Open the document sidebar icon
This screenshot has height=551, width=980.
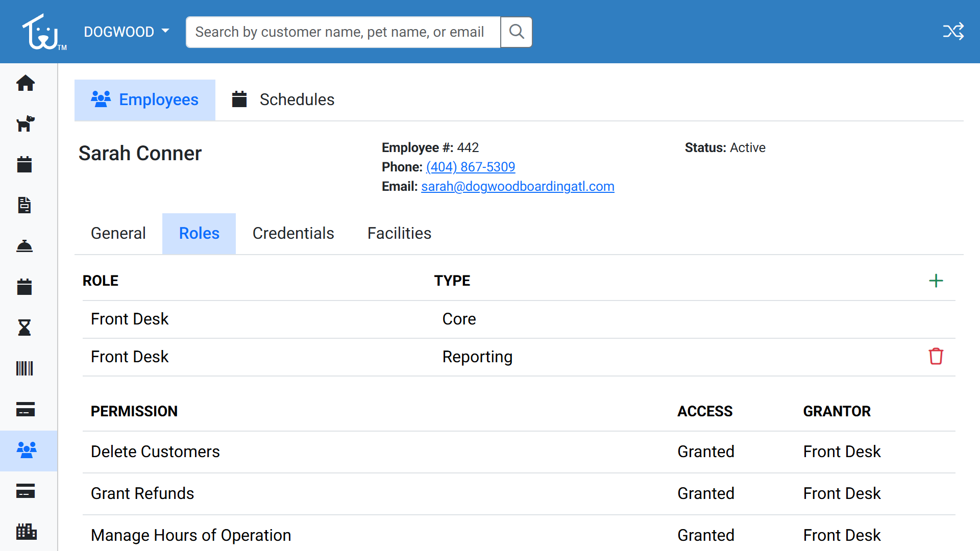pos(24,205)
